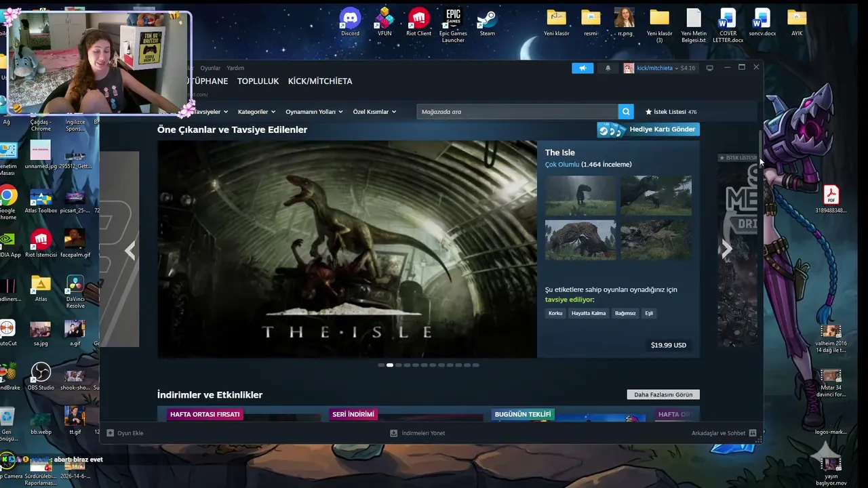Click the Steam shortcut on the desktop
The height and width of the screenshot is (488, 868).
[487, 22]
